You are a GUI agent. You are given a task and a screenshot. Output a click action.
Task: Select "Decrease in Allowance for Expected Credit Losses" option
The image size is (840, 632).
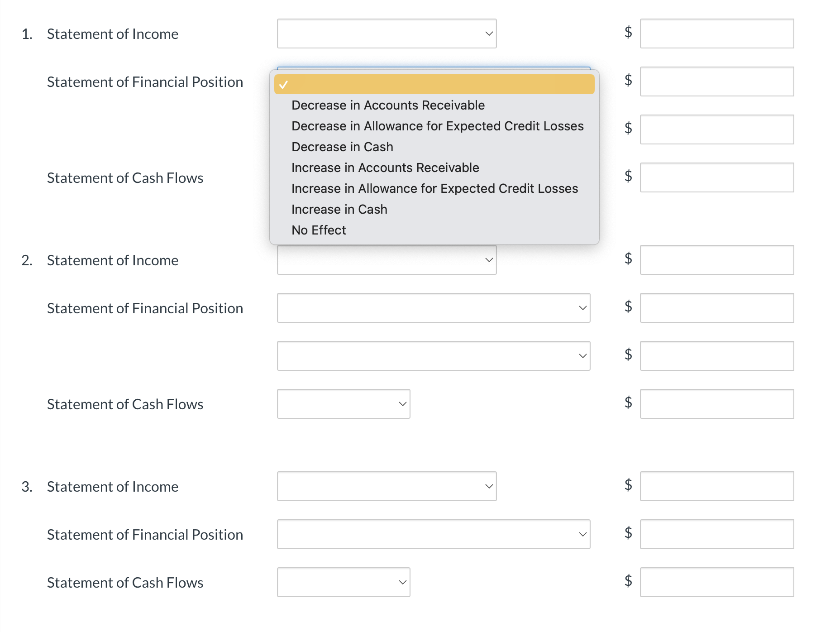pyautogui.click(x=437, y=126)
